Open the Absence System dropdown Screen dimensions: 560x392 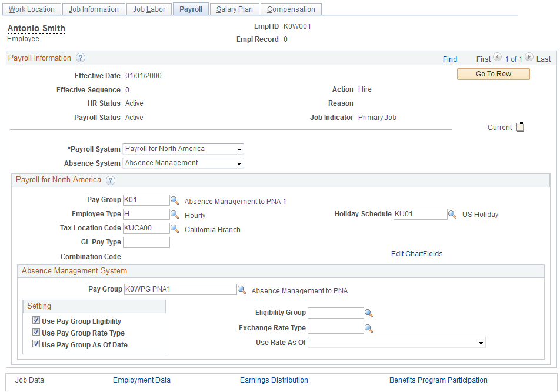tap(239, 163)
